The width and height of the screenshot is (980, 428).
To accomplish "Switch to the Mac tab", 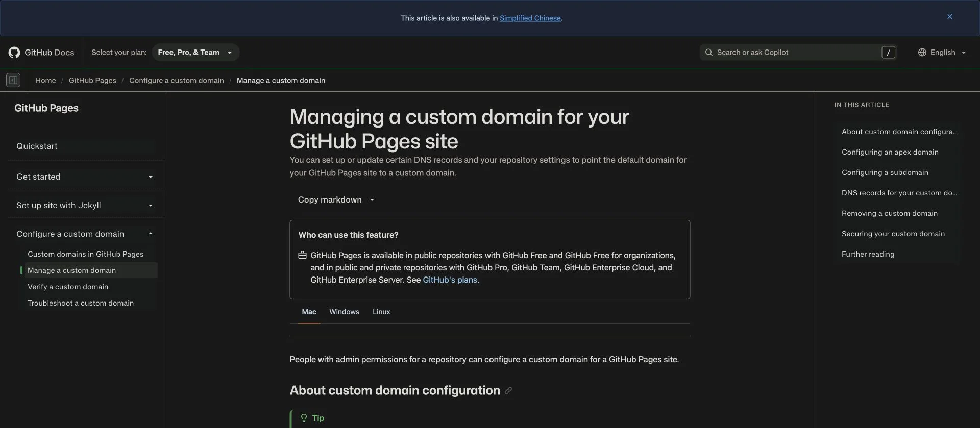I will [309, 312].
